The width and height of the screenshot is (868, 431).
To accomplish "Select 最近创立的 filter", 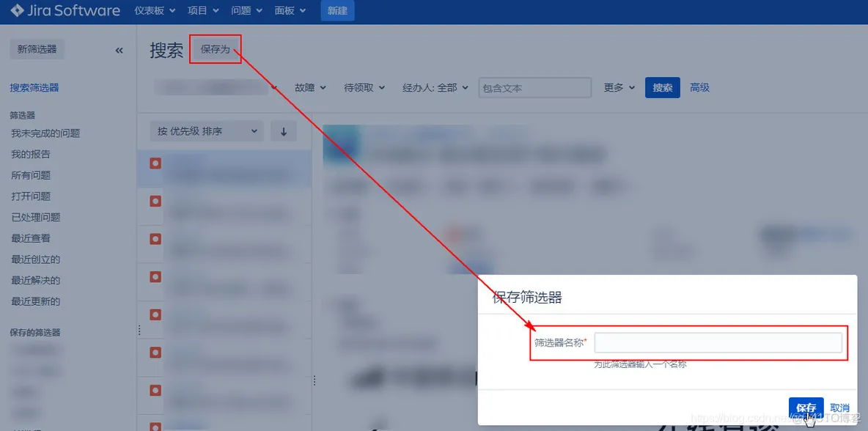I will point(35,259).
